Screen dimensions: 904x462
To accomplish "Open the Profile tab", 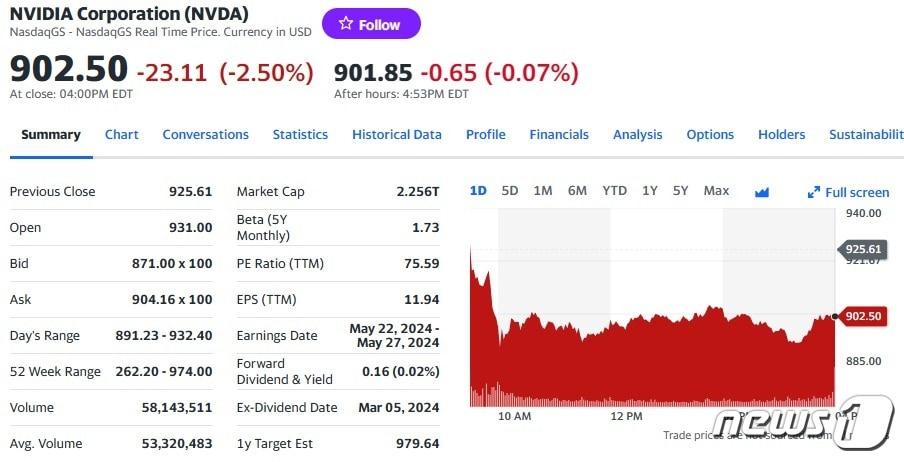I will (x=485, y=135).
